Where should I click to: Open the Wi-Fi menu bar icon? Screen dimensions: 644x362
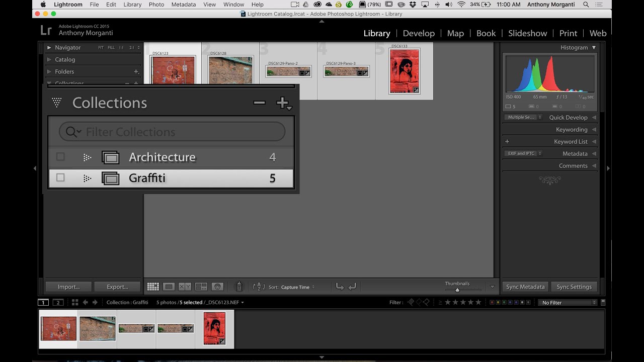(x=461, y=5)
